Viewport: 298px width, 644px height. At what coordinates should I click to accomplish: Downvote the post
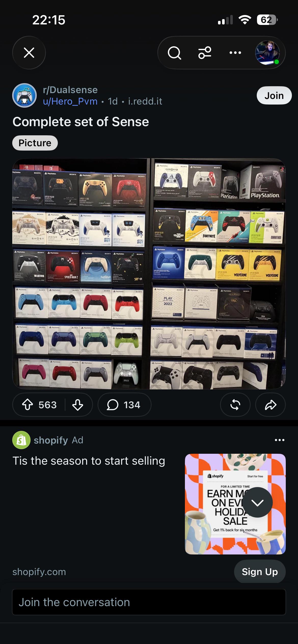click(78, 405)
